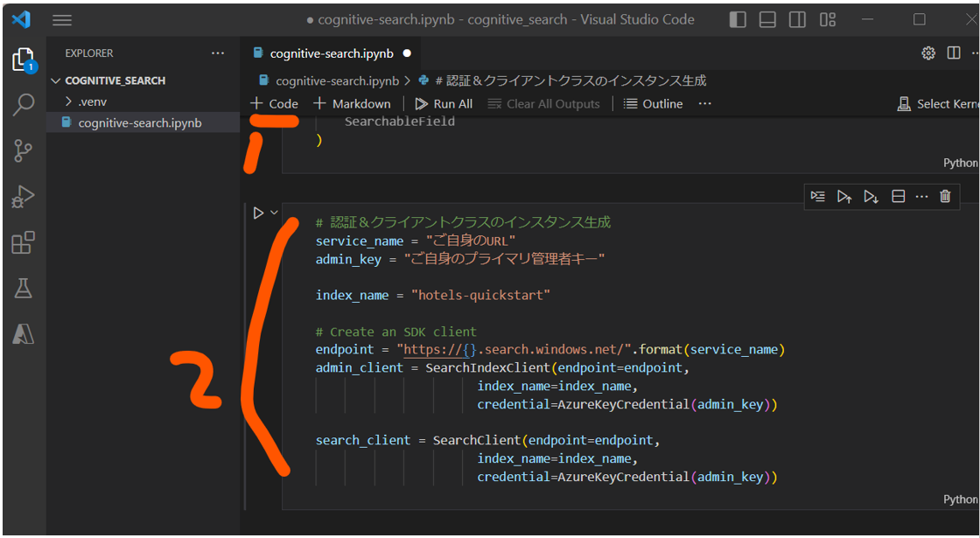
Task: Click Select Kernel for the notebook
Action: click(x=938, y=104)
